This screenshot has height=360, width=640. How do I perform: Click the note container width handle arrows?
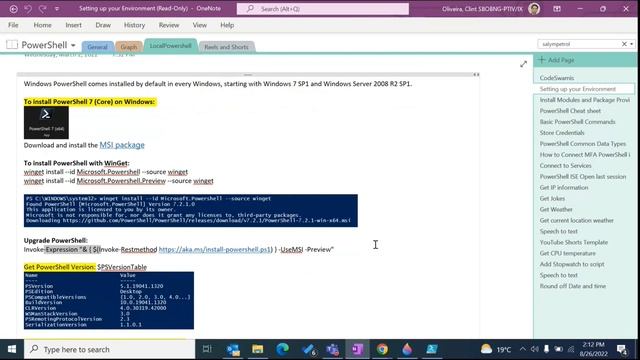pos(476,75)
